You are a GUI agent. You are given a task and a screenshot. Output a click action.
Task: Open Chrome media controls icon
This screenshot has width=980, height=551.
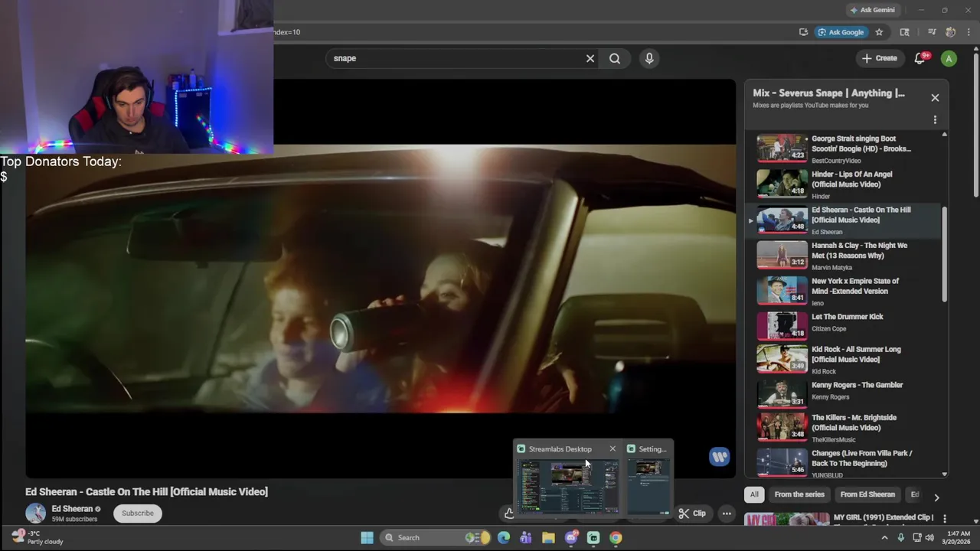(932, 32)
